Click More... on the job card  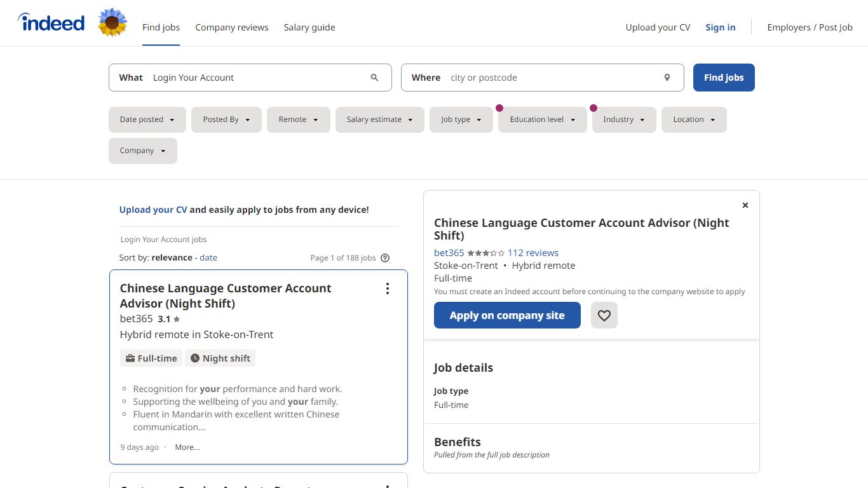point(187,447)
